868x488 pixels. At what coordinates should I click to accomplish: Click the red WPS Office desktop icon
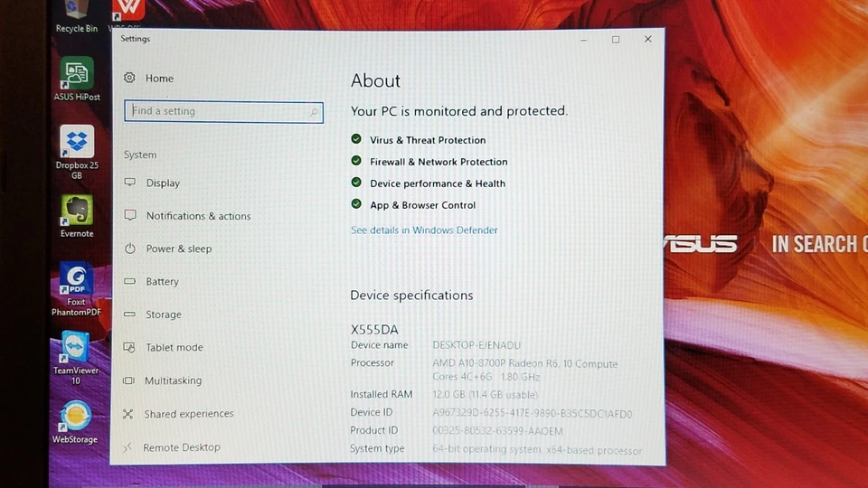point(128,11)
